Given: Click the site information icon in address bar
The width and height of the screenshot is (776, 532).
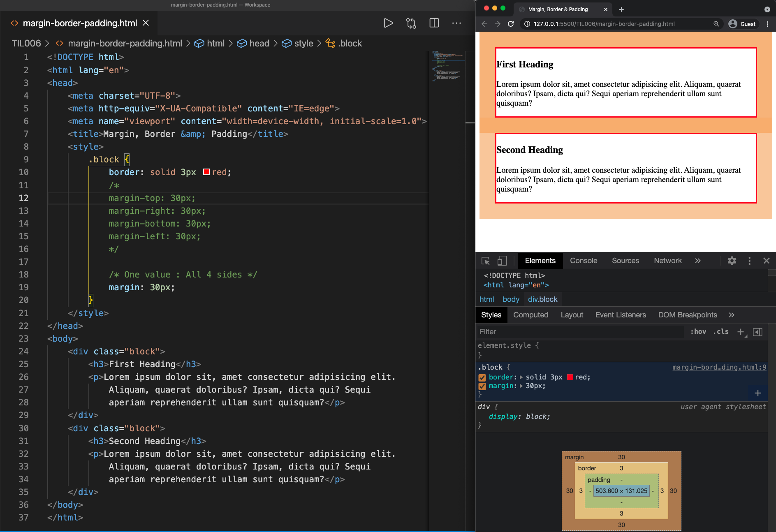Looking at the screenshot, I should click(527, 24).
